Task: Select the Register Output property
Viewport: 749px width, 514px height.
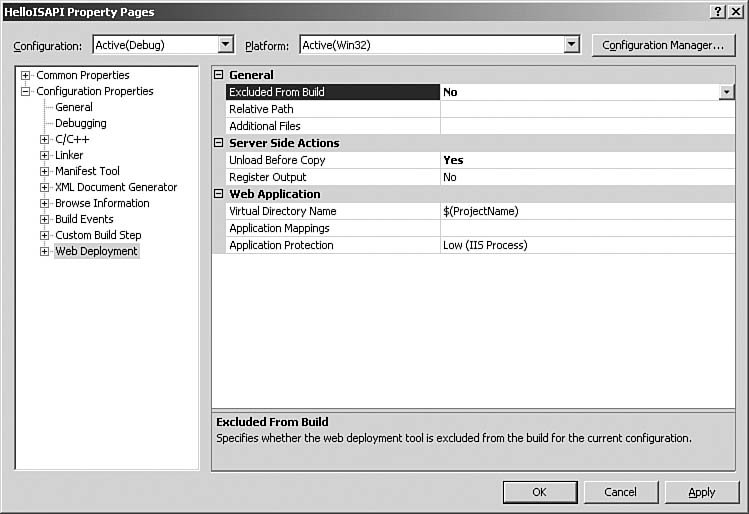Action: [332, 177]
